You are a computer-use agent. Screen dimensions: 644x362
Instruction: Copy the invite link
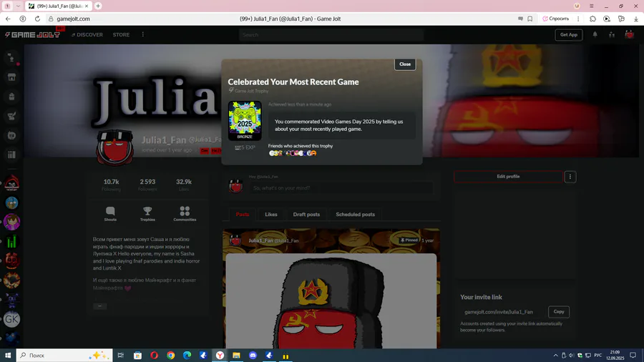click(x=559, y=311)
